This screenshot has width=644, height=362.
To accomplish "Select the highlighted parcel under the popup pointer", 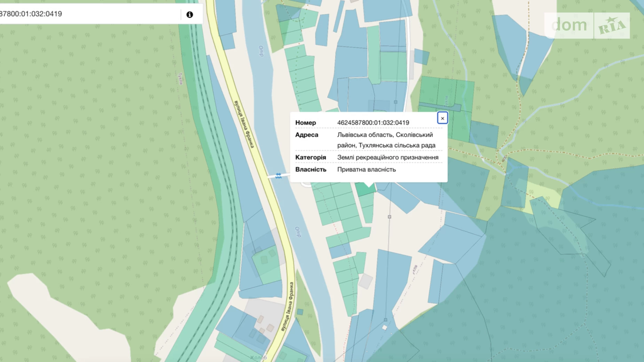I will pyautogui.click(x=364, y=190).
